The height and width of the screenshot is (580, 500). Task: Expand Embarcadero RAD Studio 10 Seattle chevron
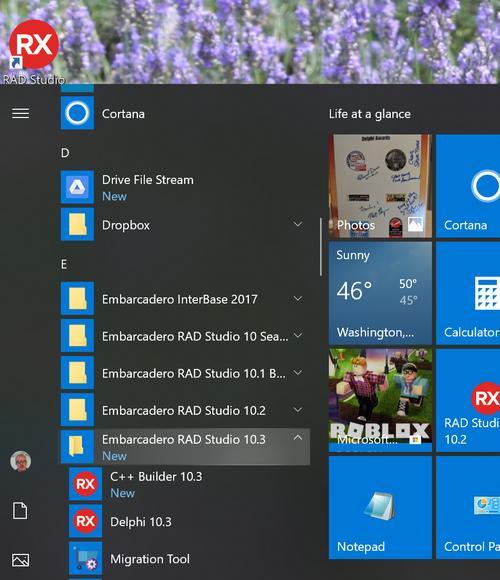click(298, 335)
